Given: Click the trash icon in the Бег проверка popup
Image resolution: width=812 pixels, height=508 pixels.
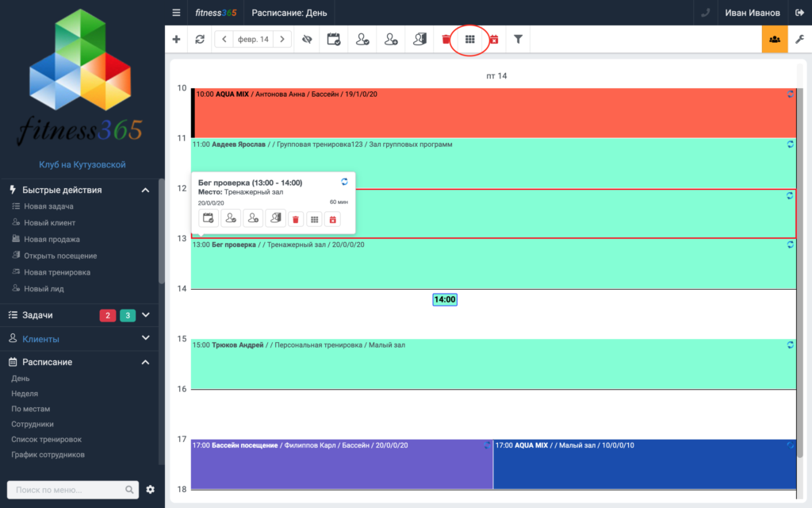Looking at the screenshot, I should [296, 219].
